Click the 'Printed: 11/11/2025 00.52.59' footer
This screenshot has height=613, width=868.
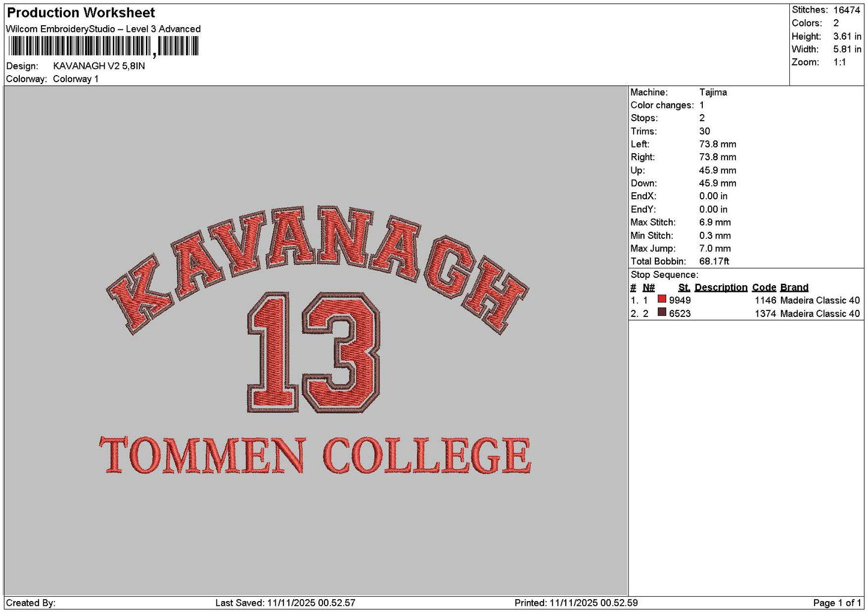coord(576,603)
